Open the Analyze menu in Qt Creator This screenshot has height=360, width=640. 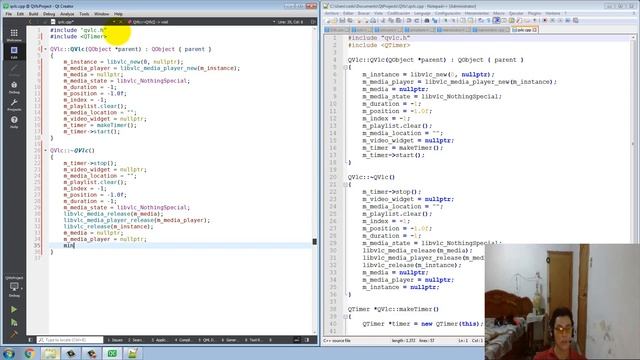point(67,14)
